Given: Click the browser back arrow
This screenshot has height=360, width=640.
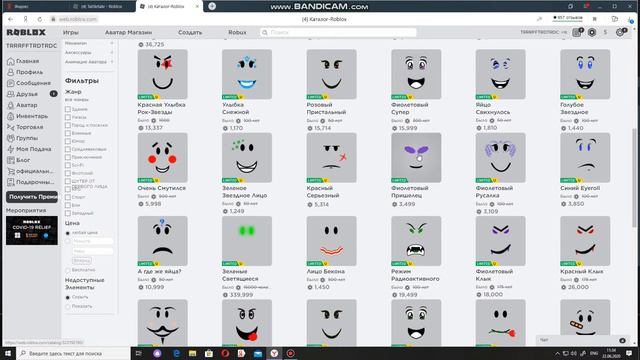Looking at the screenshot, I should (x=11, y=19).
